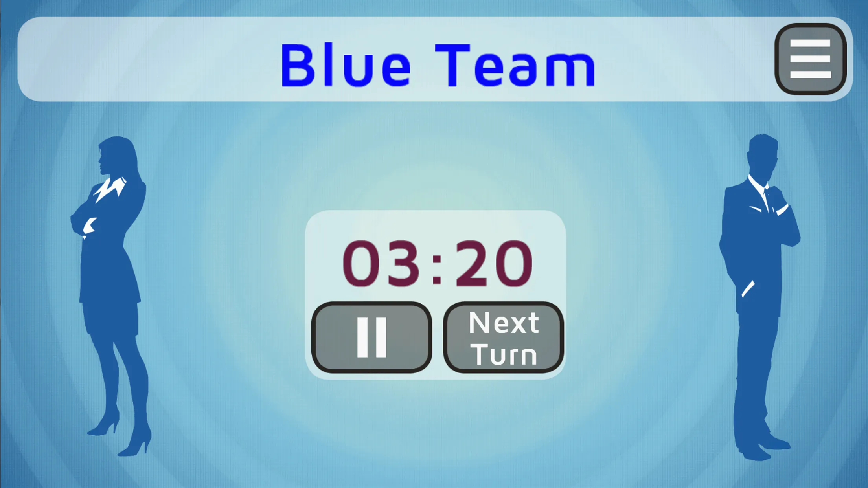Click Next Turn to switch teams
This screenshot has height=488, width=868.
503,338
